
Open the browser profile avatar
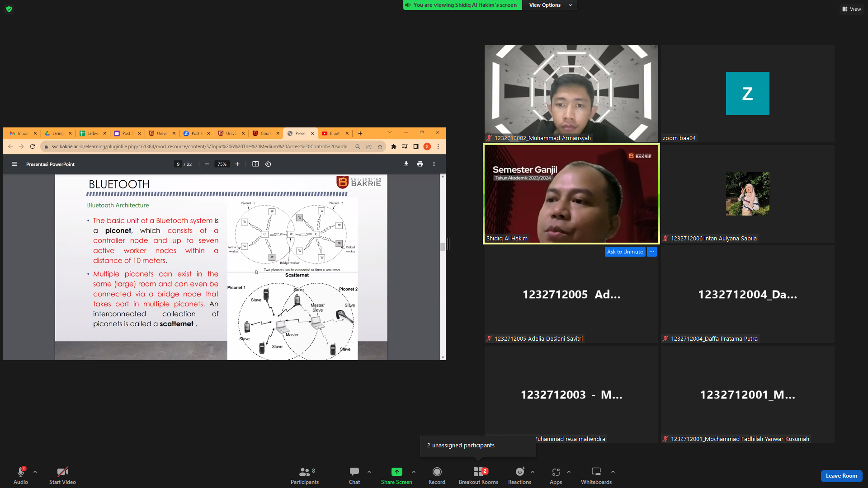click(427, 146)
